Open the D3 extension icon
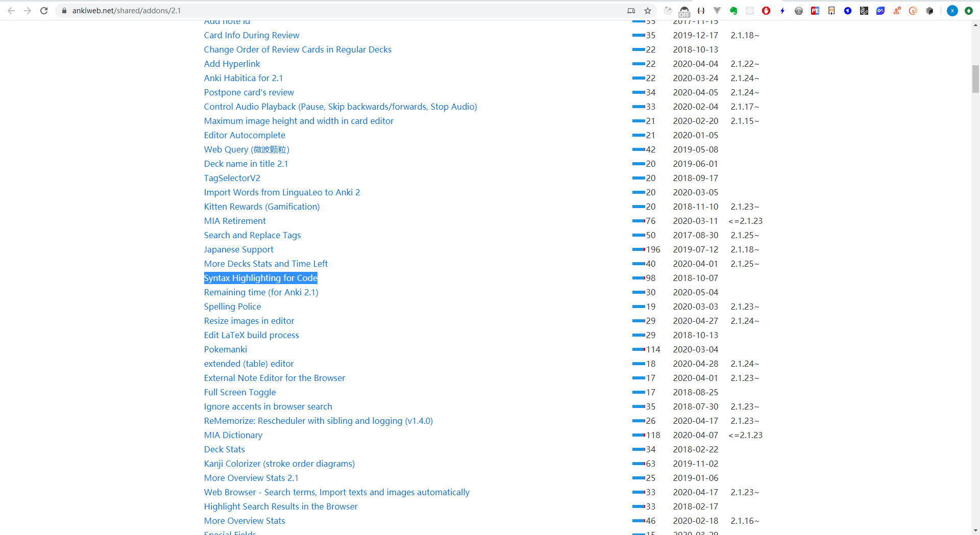980x535 pixels. (x=831, y=11)
